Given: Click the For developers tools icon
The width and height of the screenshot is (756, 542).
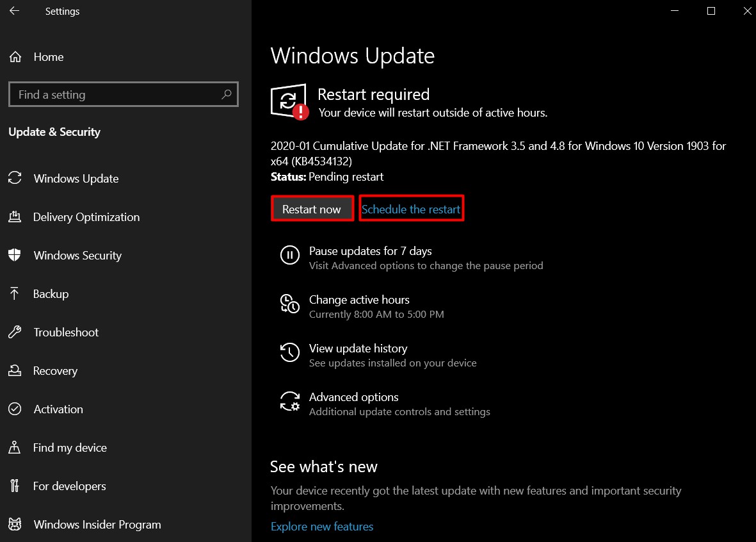Looking at the screenshot, I should coord(15,486).
